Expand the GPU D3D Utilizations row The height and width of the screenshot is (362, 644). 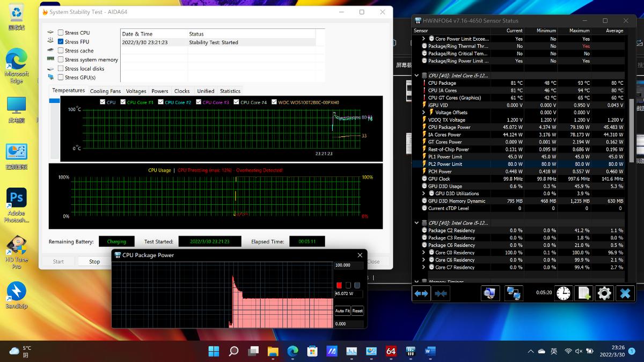[x=424, y=194]
